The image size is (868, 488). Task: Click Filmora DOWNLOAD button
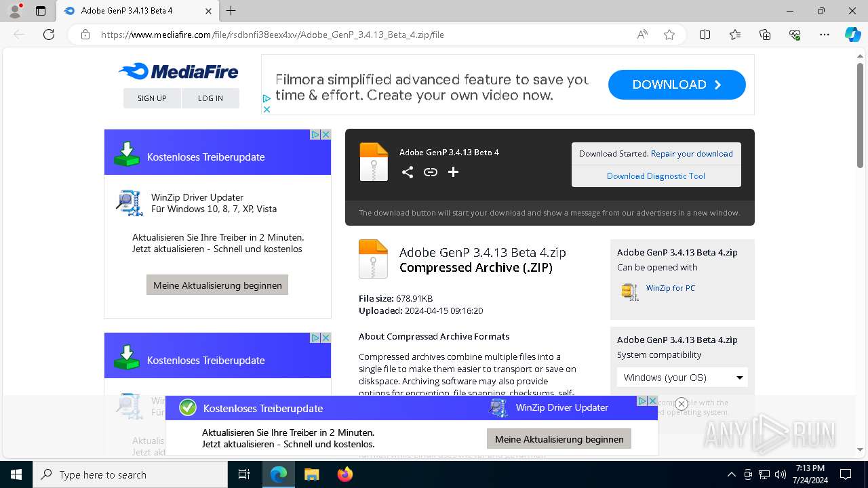[677, 85]
